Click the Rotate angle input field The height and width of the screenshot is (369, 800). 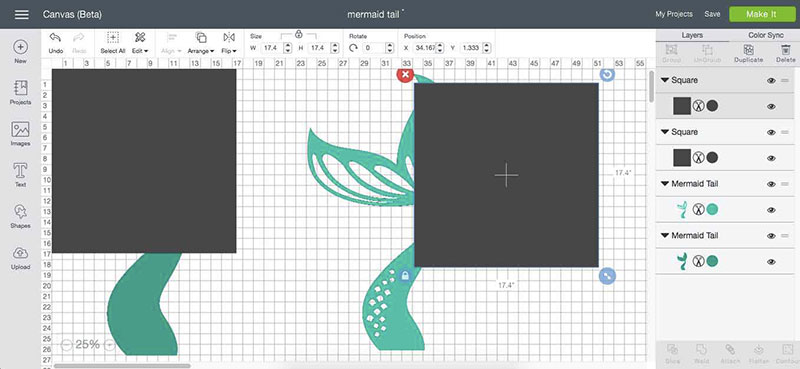(373, 48)
